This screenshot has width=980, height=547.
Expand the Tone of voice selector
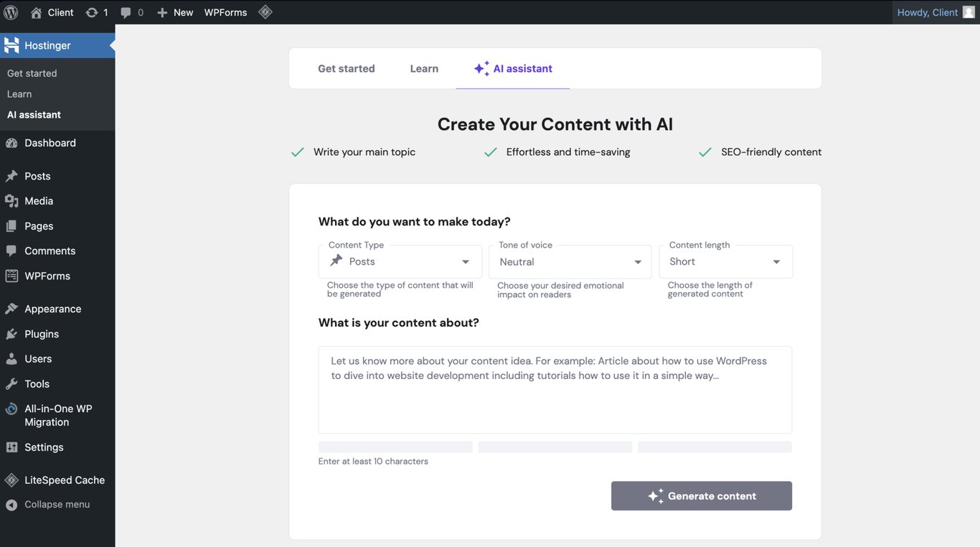point(570,261)
